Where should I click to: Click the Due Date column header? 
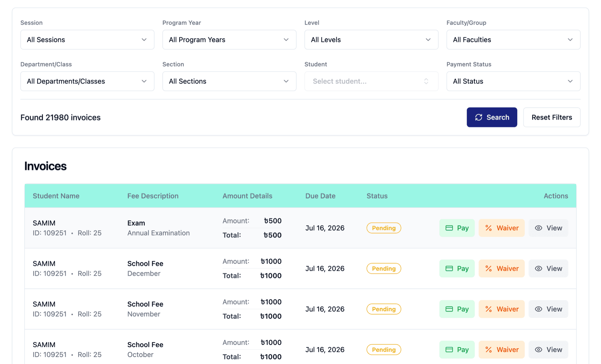(x=320, y=196)
